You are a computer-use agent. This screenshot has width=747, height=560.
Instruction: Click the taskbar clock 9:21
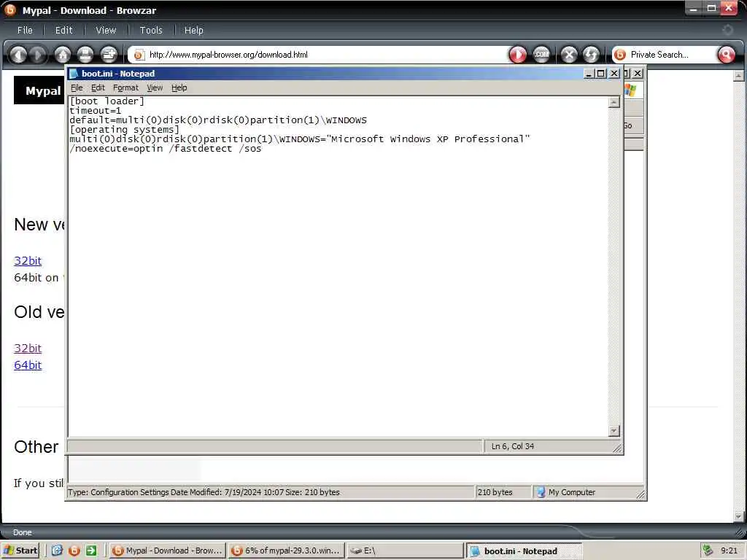click(729, 551)
